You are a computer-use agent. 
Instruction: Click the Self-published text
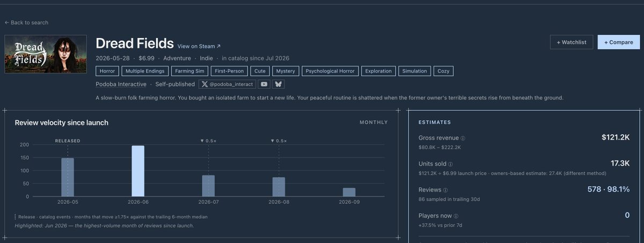click(175, 84)
